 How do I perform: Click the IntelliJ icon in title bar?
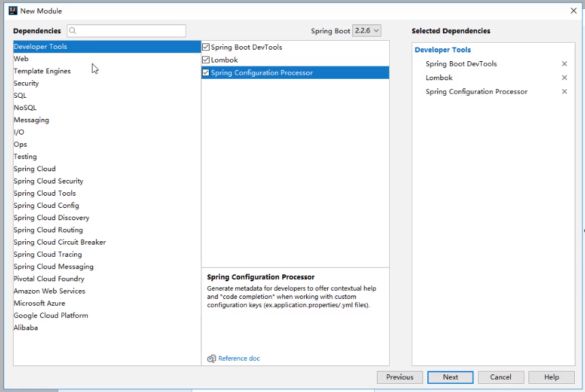pyautogui.click(x=12, y=11)
